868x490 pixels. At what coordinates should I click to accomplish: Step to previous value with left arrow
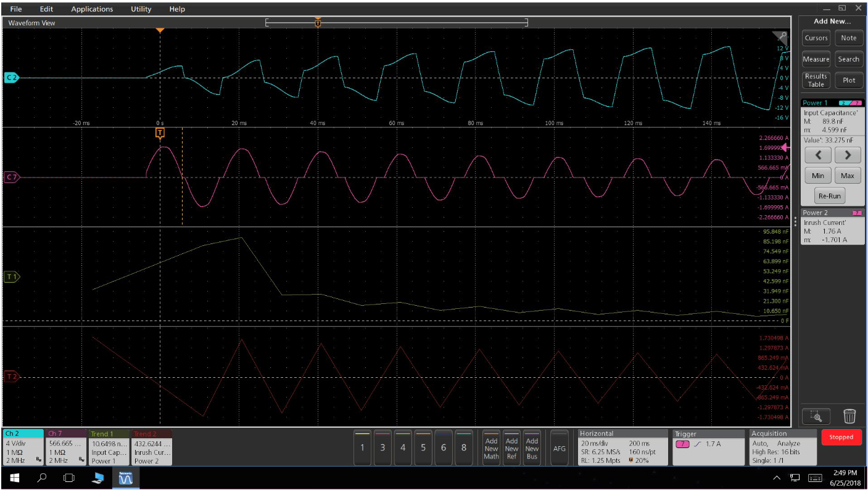click(817, 155)
